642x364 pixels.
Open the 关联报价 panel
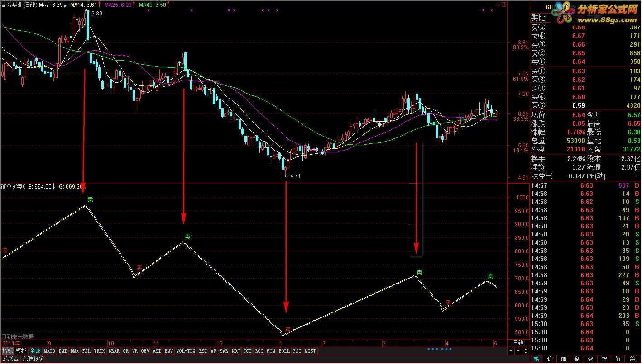pyautogui.click(x=34, y=359)
